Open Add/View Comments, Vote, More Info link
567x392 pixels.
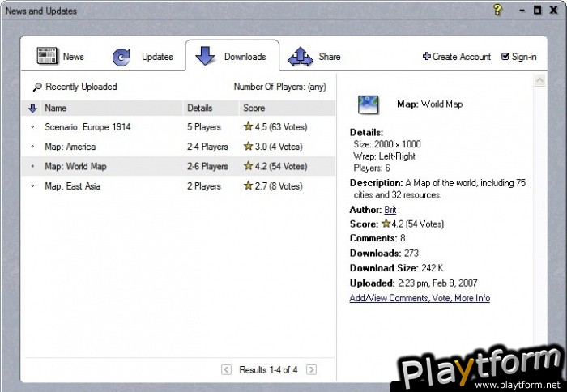pos(420,298)
